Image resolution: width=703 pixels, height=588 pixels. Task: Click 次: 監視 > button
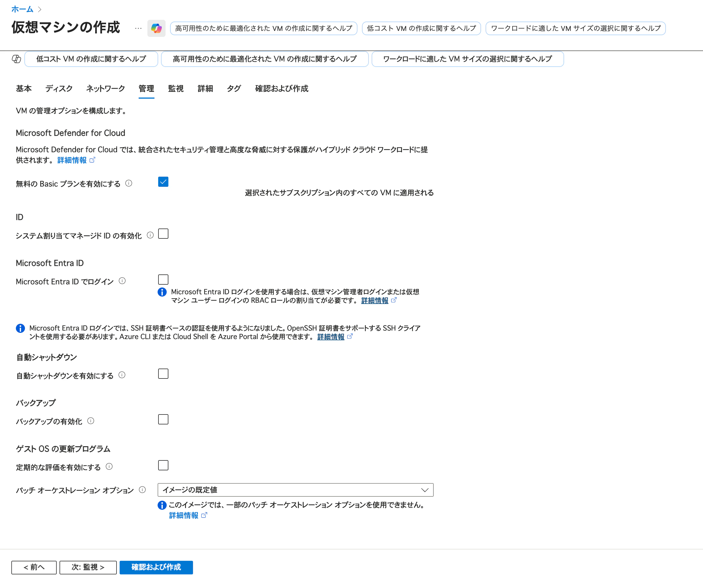pyautogui.click(x=88, y=567)
